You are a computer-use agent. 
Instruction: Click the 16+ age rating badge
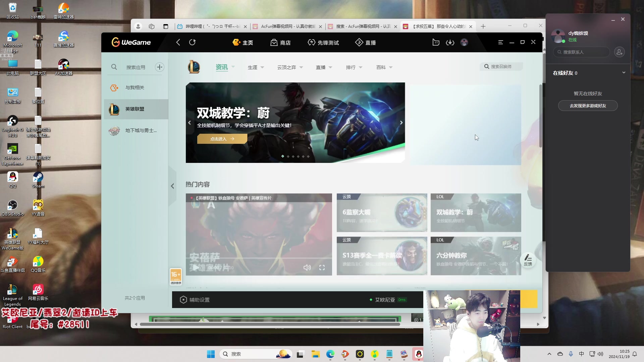pos(176,277)
